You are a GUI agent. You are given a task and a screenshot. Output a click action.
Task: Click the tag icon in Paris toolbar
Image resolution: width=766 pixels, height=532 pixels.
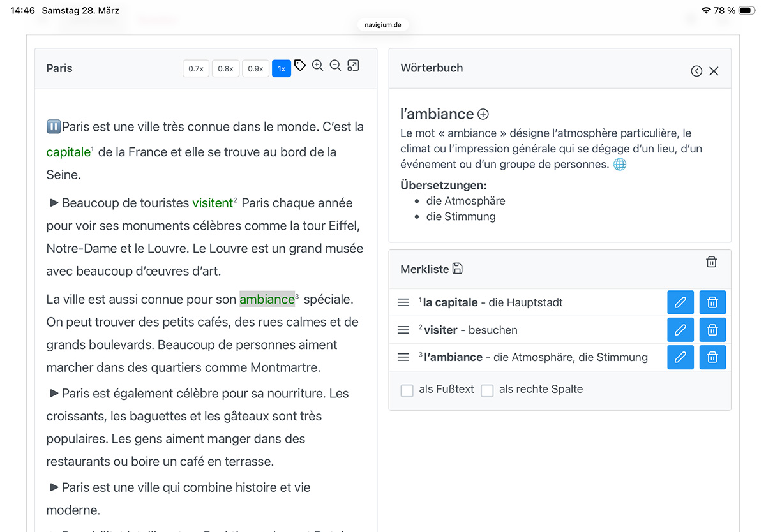click(299, 66)
